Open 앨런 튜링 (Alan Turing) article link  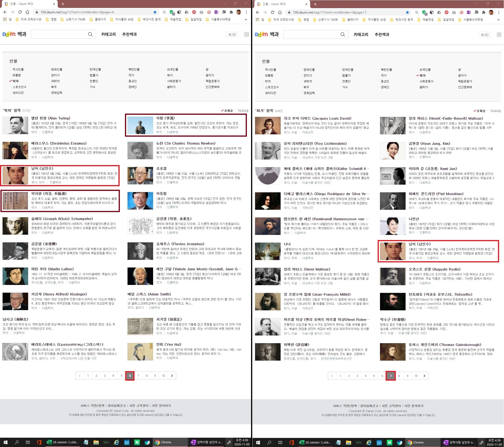coord(51,118)
